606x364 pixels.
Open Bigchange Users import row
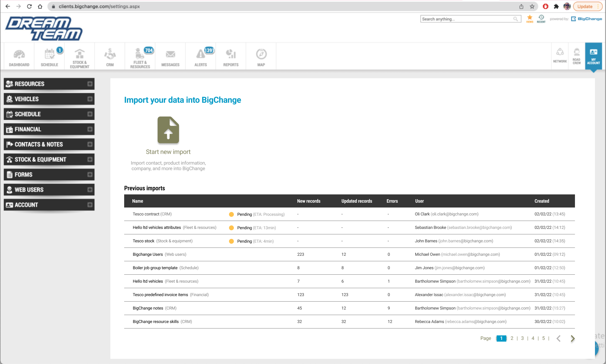click(x=349, y=254)
